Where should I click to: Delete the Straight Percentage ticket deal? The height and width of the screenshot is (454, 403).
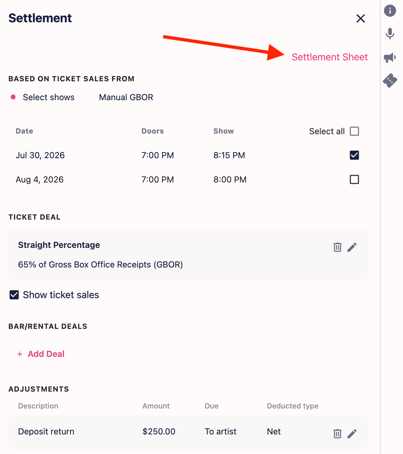(337, 247)
